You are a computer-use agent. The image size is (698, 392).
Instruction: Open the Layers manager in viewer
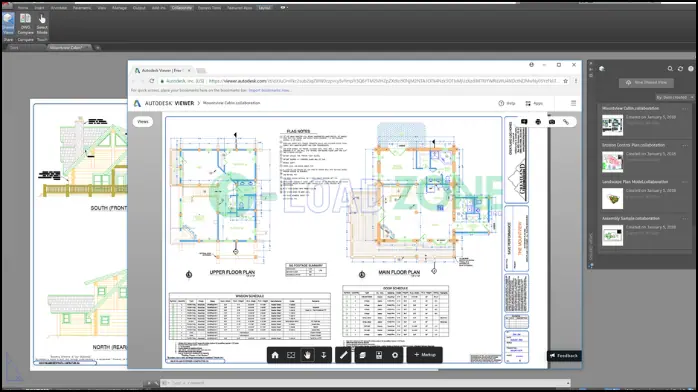click(363, 355)
